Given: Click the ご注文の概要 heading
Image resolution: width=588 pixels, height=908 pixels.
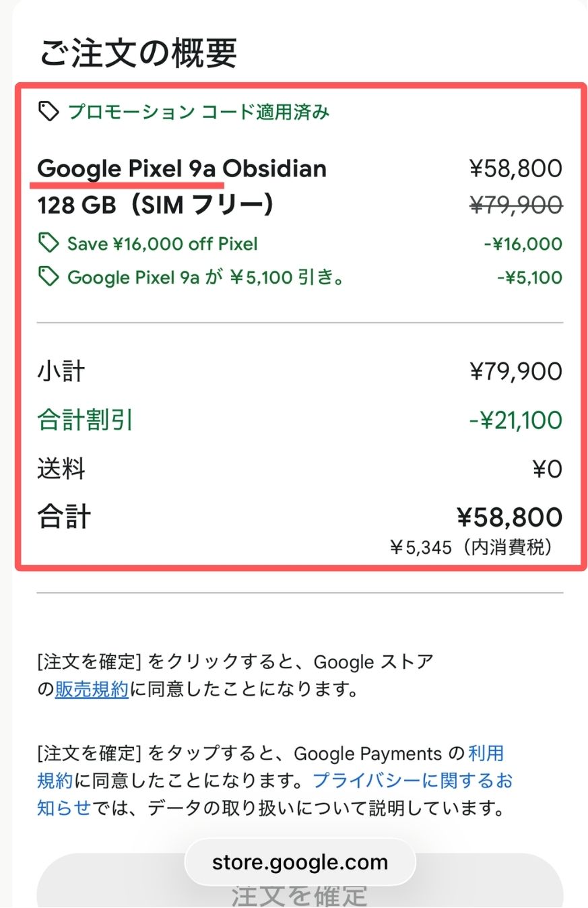Looking at the screenshot, I should tap(139, 54).
